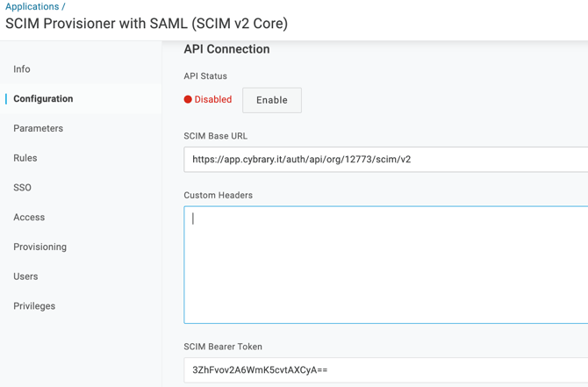Click the API Connection heading
Viewport: 588px width, 387px height.
[x=226, y=49]
